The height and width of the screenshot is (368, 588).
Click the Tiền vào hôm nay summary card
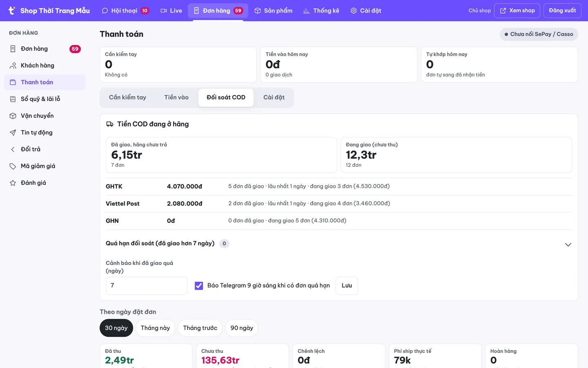(339, 65)
